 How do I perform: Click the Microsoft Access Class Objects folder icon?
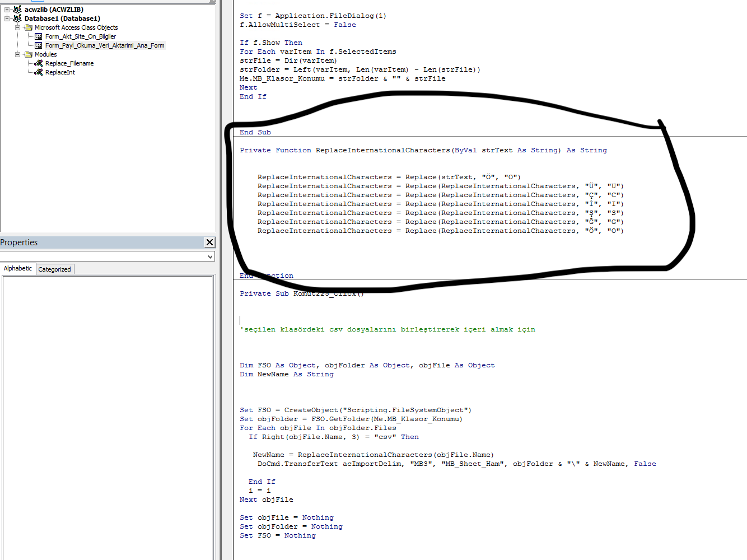(28, 27)
